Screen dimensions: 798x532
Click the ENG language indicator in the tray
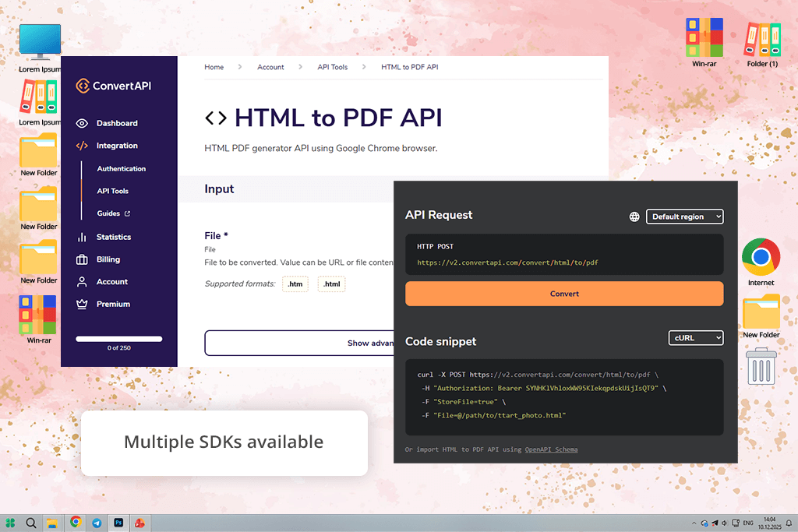(748, 523)
